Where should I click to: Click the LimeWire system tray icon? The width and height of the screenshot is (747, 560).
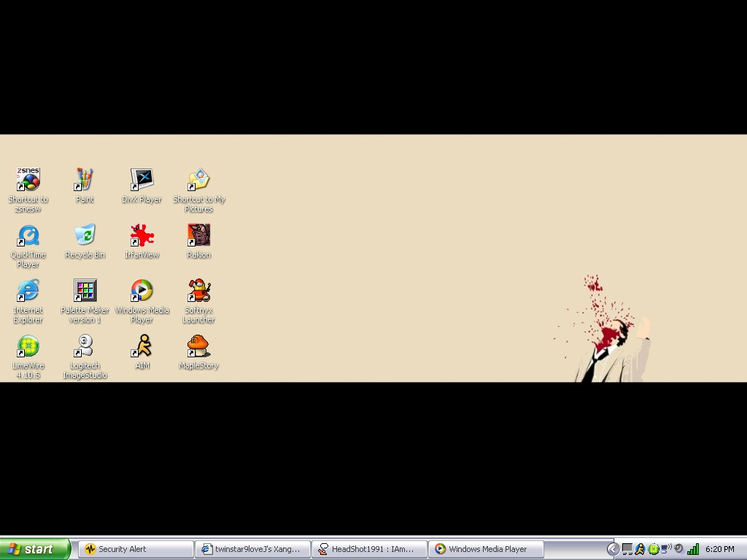click(x=653, y=549)
